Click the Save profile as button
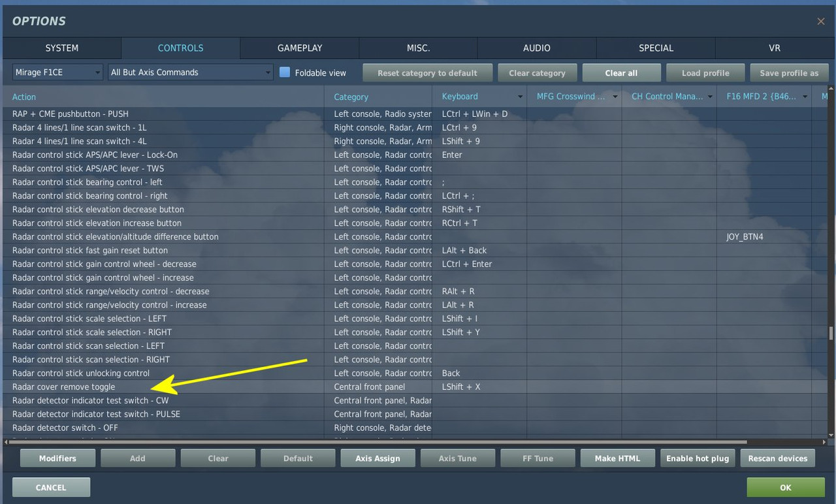The height and width of the screenshot is (504, 836). click(789, 72)
